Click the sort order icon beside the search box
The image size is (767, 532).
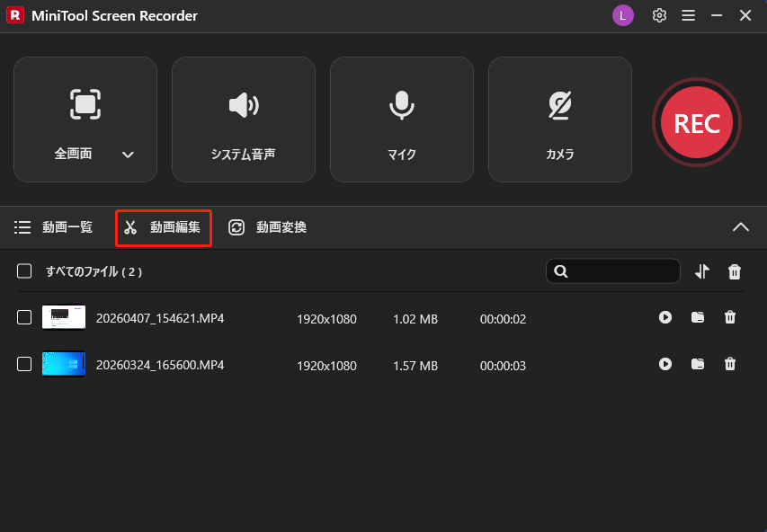701,270
